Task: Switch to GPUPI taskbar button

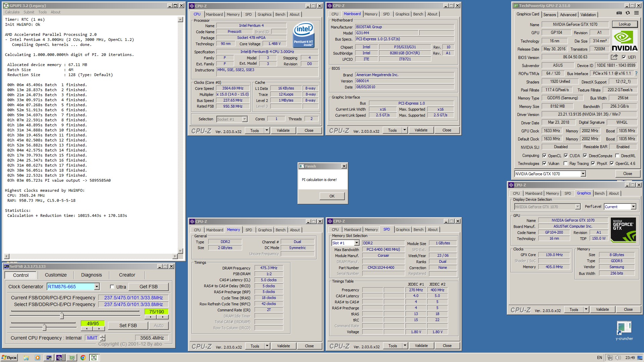Action: coord(94,358)
